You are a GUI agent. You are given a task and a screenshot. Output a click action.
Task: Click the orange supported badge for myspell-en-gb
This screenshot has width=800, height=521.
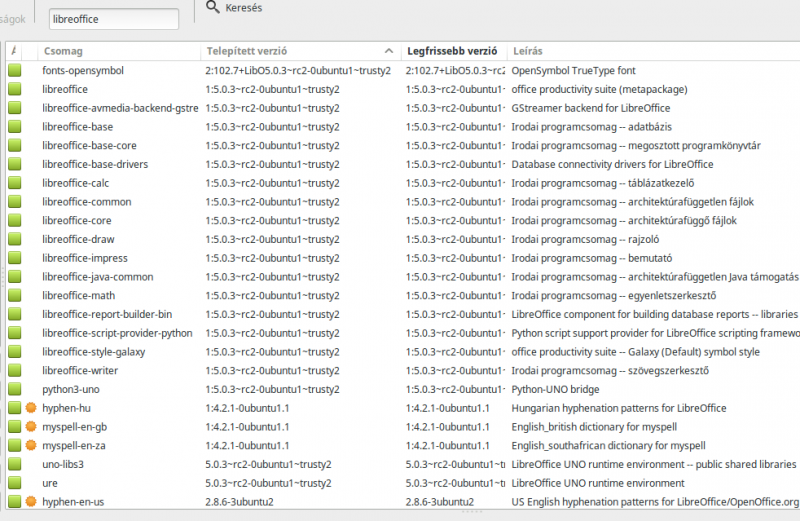[31, 427]
